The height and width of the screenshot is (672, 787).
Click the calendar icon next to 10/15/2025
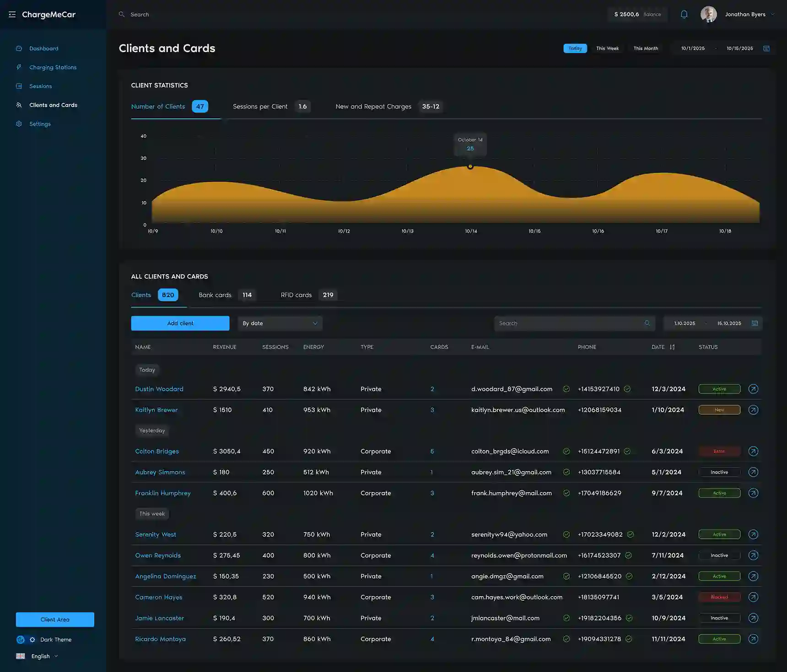click(x=766, y=48)
